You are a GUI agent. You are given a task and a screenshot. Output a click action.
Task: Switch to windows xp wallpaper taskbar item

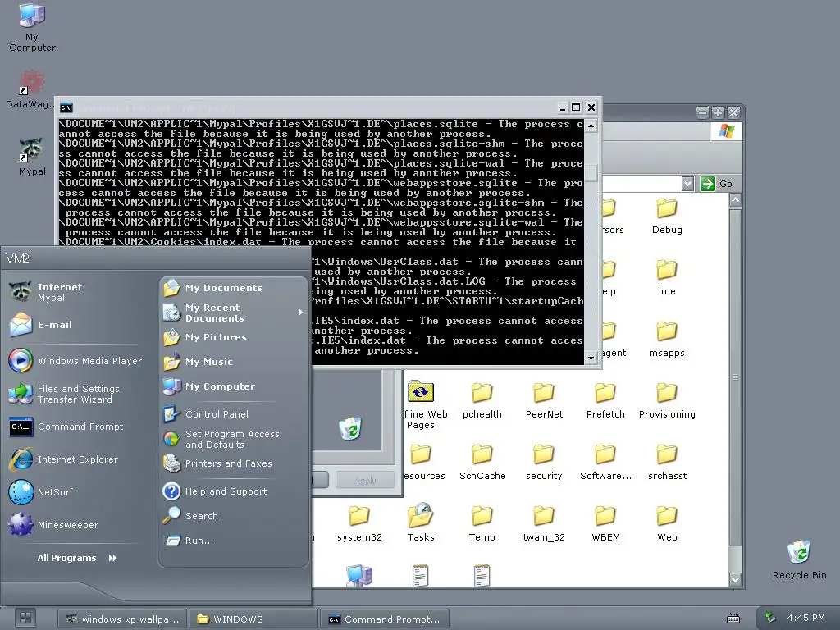(122, 619)
